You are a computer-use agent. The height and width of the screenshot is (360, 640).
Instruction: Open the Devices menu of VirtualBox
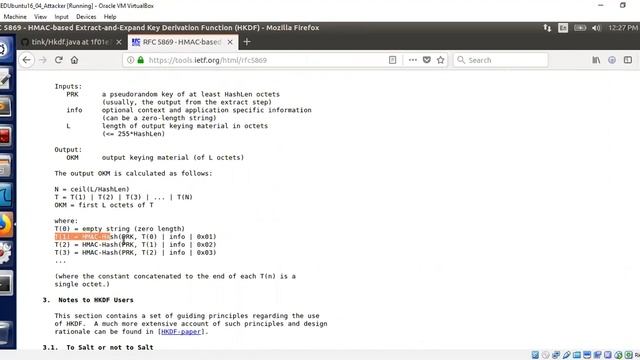coord(86,17)
